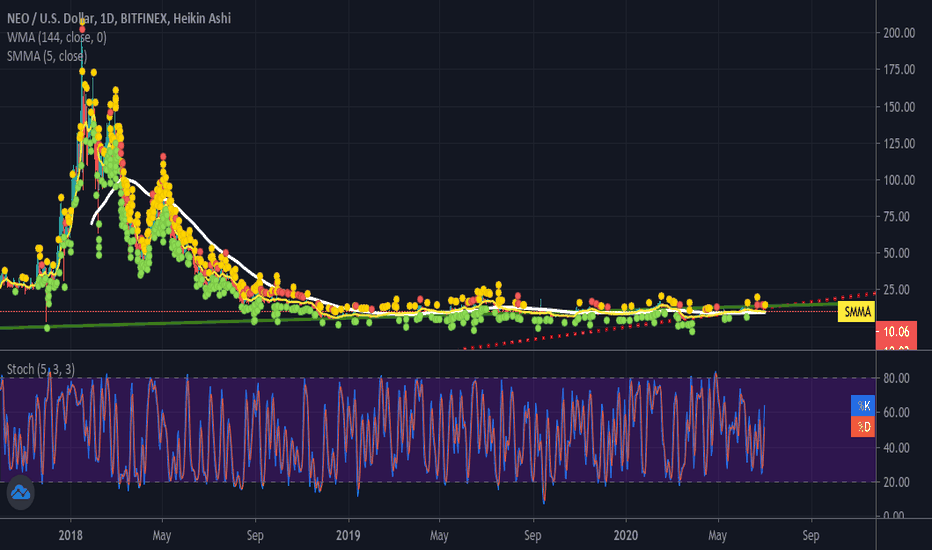This screenshot has height=550, width=932.
Task: Click the orange %D stochastic label
Action: 863,427
